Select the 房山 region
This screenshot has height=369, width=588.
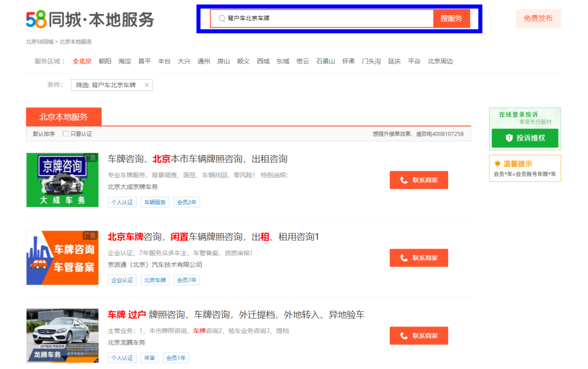coord(224,61)
